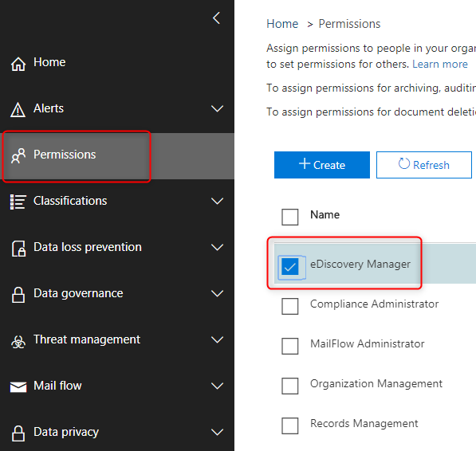Open the Compliance Administrator role group
Viewport: 476px width, 451px height.
[374, 304]
